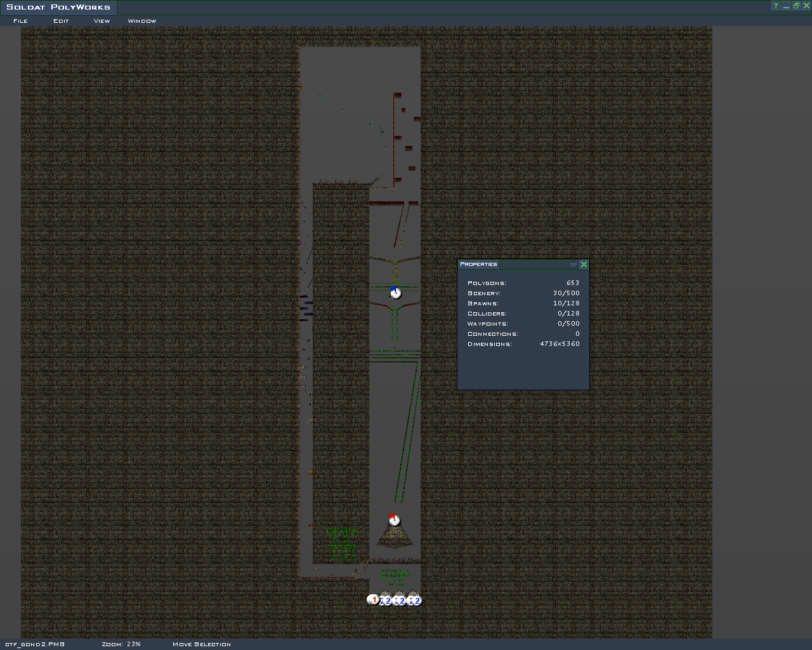
Task: Select the rightmost blue number 2 spawn
Action: click(416, 600)
